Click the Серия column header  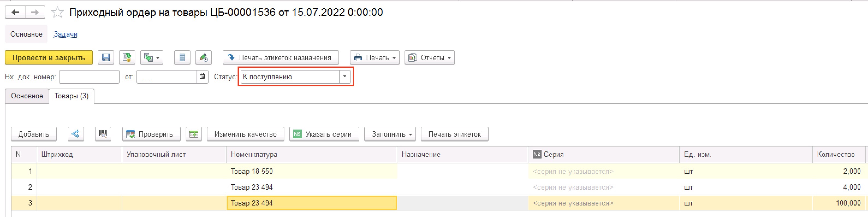click(x=604, y=155)
